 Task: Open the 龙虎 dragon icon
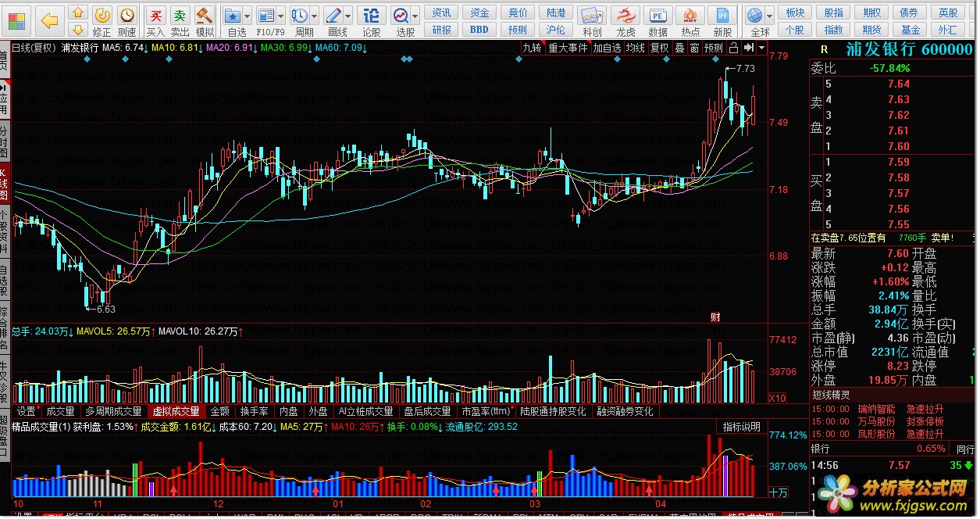point(625,15)
